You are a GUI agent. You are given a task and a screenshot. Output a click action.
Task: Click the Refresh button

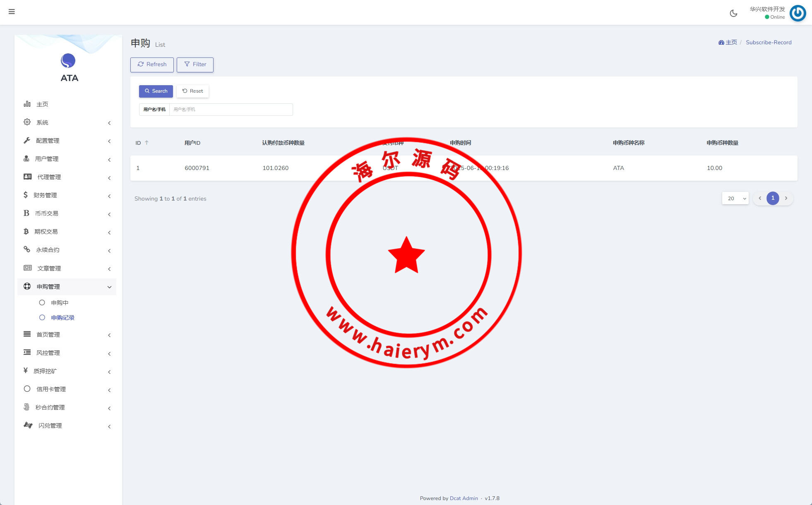[x=152, y=65]
